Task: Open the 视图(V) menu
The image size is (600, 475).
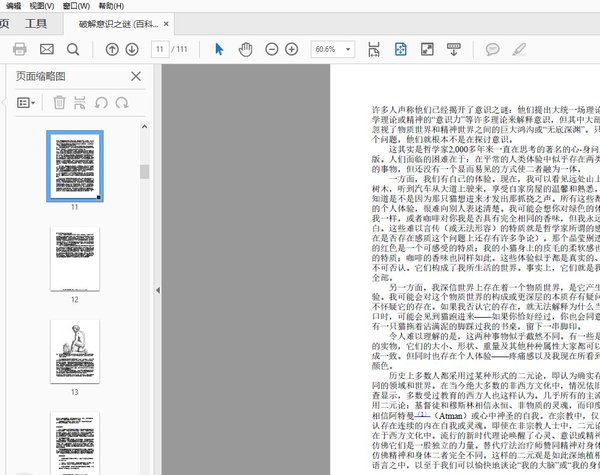Action: click(42, 6)
